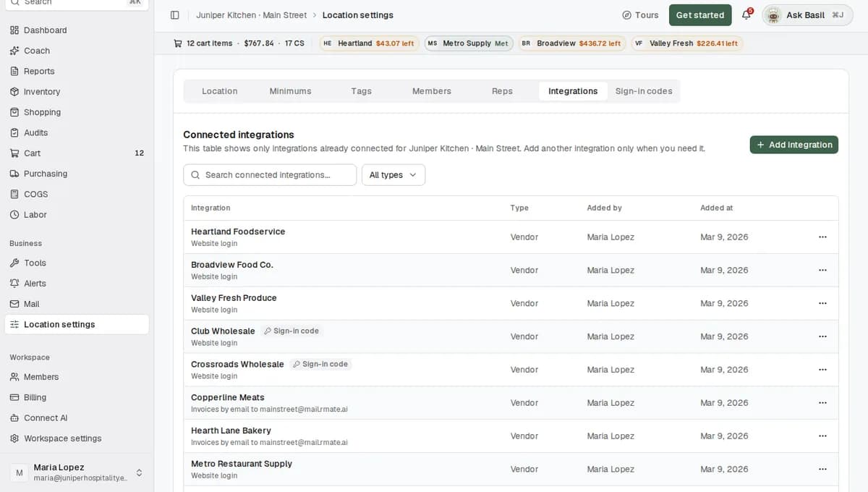
Task: Open Purchasing in the sidebar
Action: (77, 174)
